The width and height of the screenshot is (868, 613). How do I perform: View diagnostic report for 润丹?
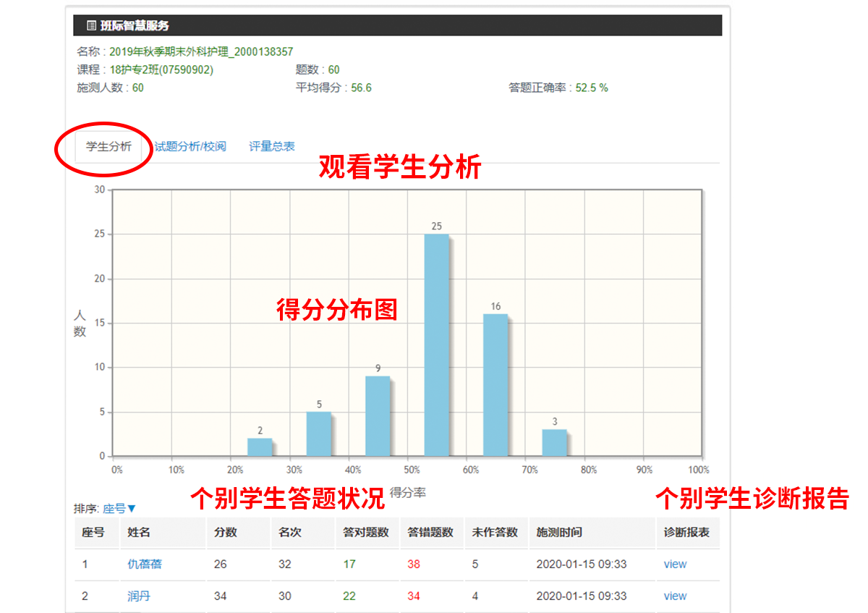coord(675,596)
